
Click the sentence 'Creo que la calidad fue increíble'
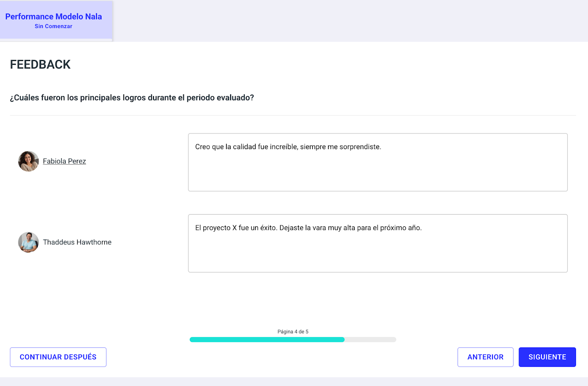(246, 147)
